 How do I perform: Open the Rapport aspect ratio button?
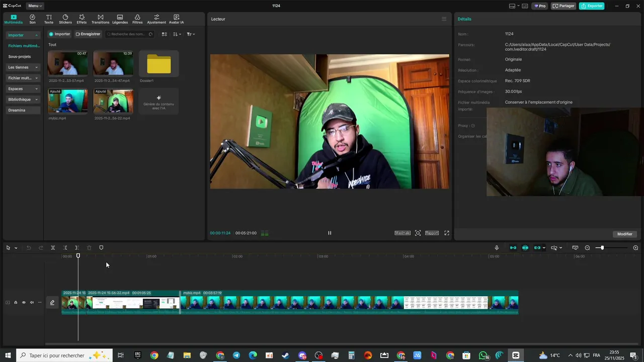click(432, 233)
